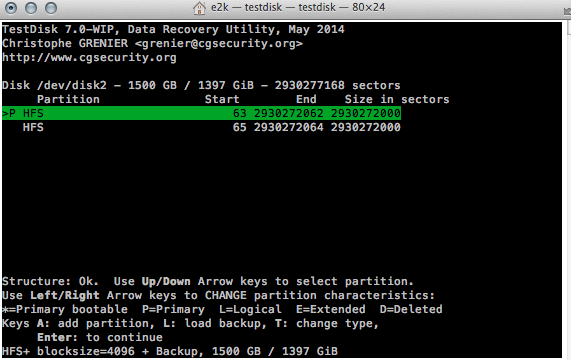Minimize the terminal window with the middle window button
Viewport: 571px width, 360px height.
pyautogui.click(x=31, y=8)
